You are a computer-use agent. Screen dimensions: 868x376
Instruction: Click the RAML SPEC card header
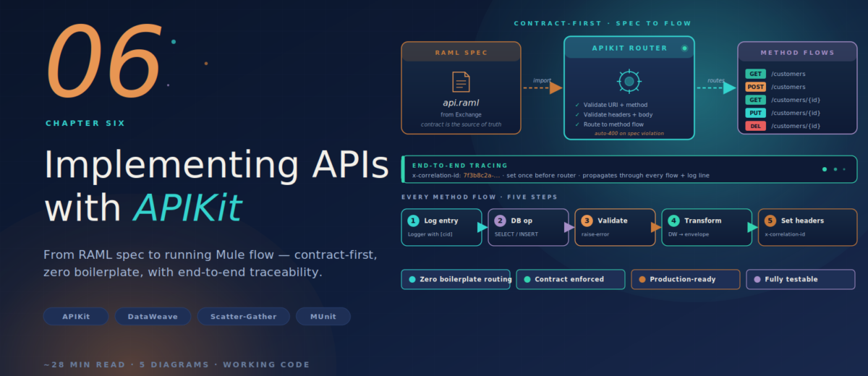click(461, 52)
